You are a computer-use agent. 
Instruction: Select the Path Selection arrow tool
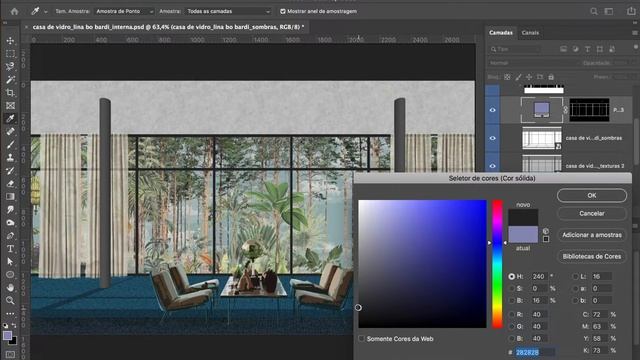[10, 262]
